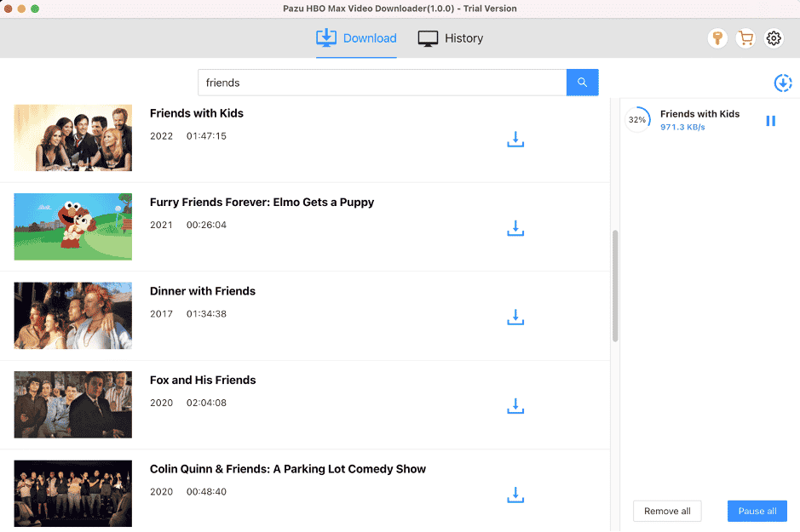Pause the Friends with Kids download
This screenshot has height=532, width=800.
pyautogui.click(x=770, y=121)
